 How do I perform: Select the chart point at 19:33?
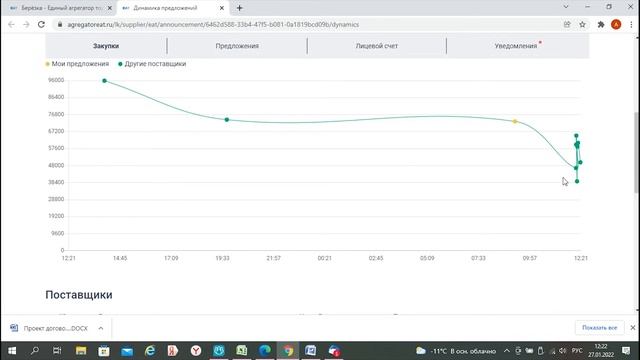click(x=227, y=120)
